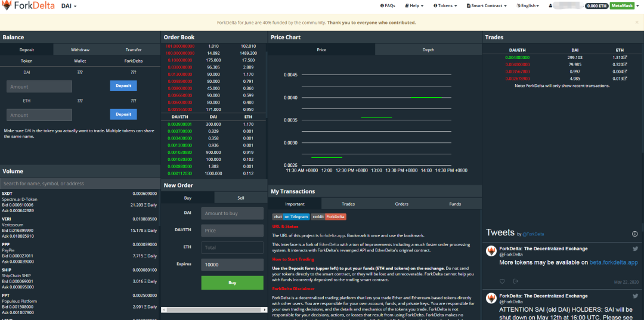Screen dimensions: 644x320
Task: Select the Sell tab in New Order
Action: pyautogui.click(x=241, y=198)
